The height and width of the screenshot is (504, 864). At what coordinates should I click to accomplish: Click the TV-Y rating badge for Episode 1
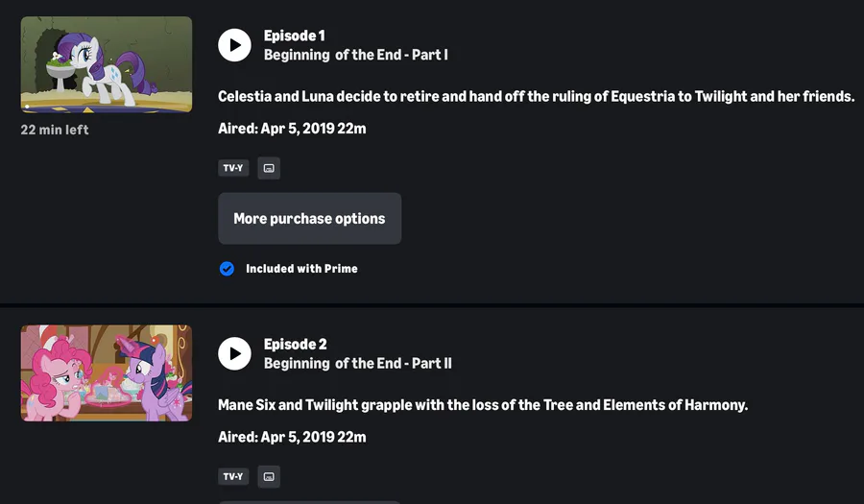coord(233,168)
